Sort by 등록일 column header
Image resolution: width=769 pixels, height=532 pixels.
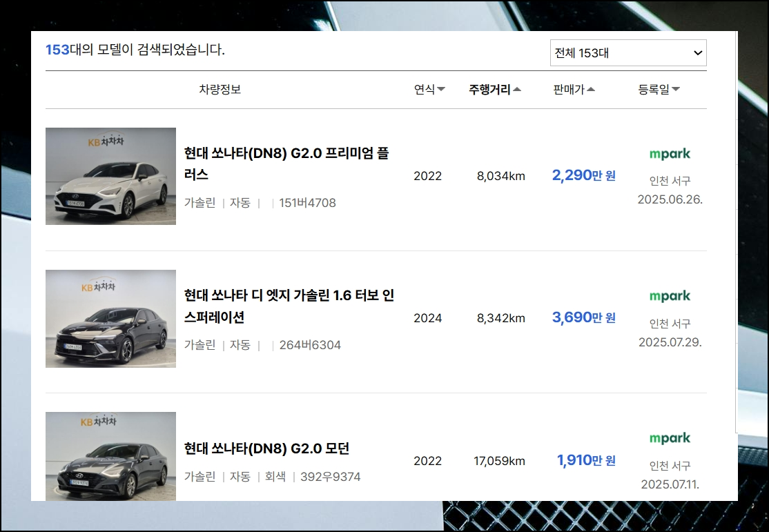point(659,89)
